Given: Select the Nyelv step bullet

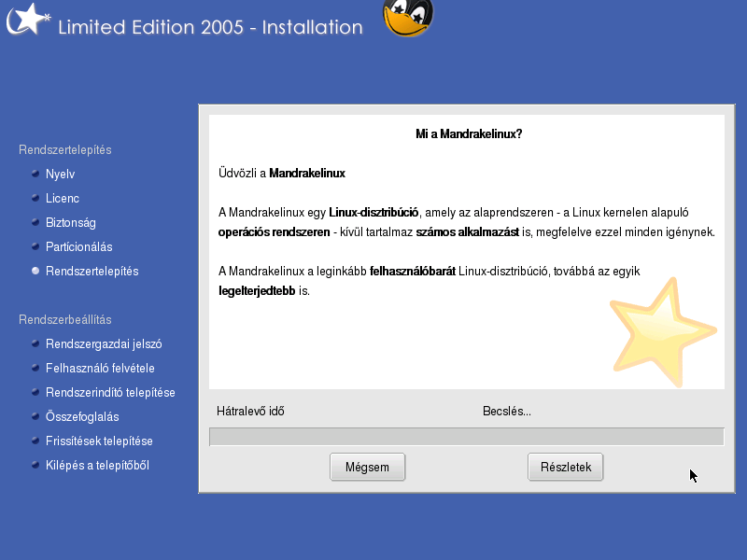Looking at the screenshot, I should coord(35,174).
